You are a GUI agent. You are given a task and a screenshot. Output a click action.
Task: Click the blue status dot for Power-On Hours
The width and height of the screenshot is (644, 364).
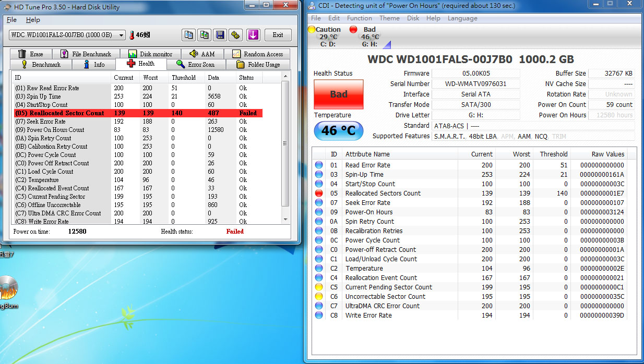click(319, 212)
